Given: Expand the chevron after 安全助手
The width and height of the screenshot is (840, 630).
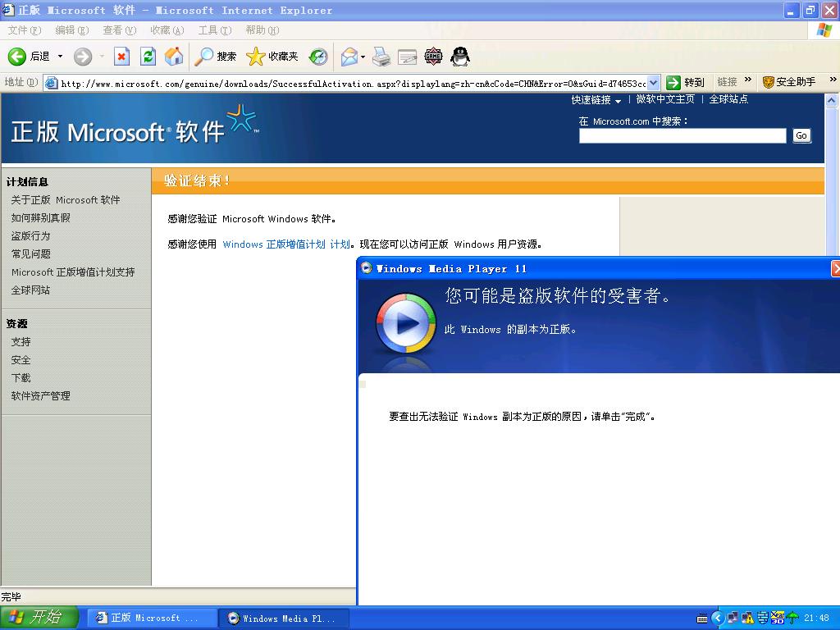Looking at the screenshot, I should click(x=833, y=80).
